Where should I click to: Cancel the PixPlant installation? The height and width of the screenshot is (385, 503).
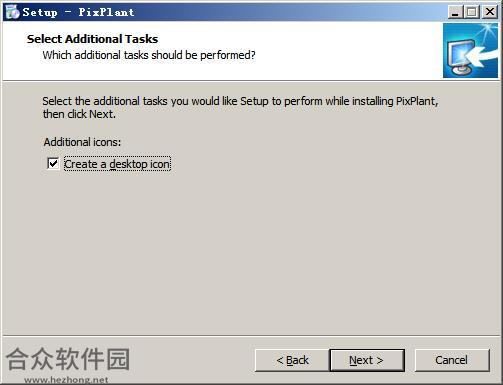coord(452,360)
